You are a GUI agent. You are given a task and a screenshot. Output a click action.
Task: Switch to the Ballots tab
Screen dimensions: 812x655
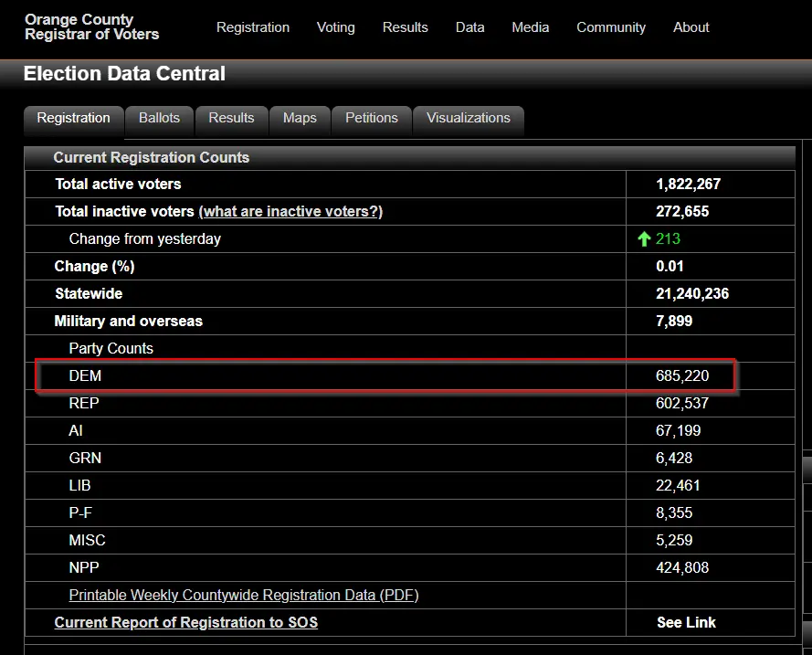[159, 118]
